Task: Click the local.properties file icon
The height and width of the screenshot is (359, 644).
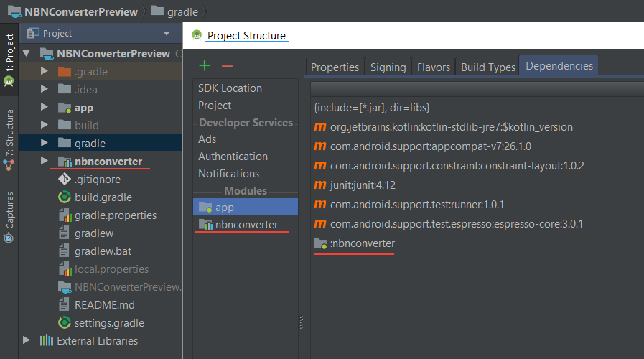Action: [65, 269]
